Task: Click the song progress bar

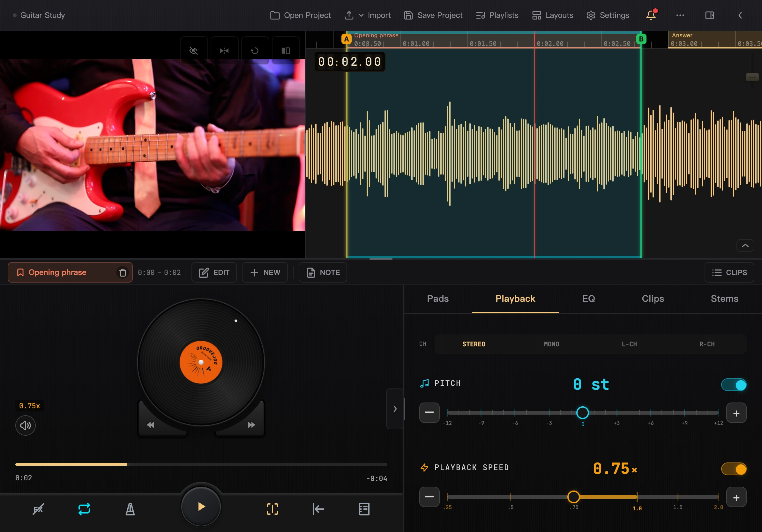Action: [x=201, y=464]
